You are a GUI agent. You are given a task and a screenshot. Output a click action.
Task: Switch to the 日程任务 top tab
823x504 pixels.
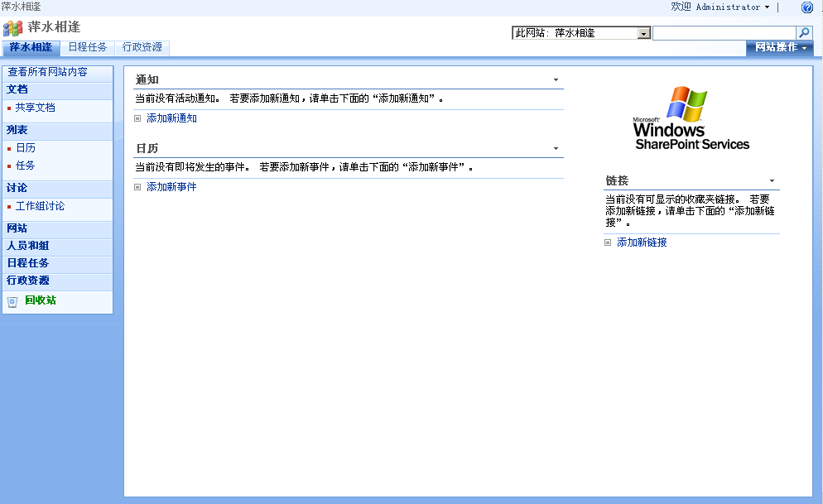coord(88,48)
